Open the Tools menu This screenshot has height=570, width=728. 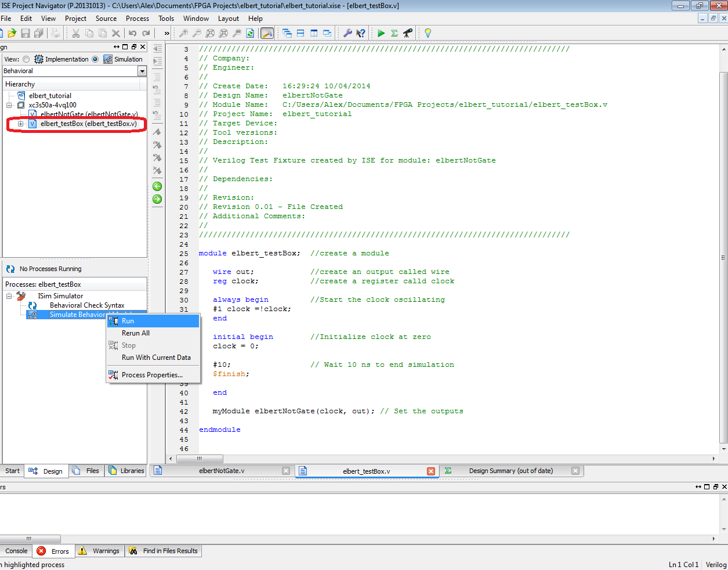click(166, 19)
